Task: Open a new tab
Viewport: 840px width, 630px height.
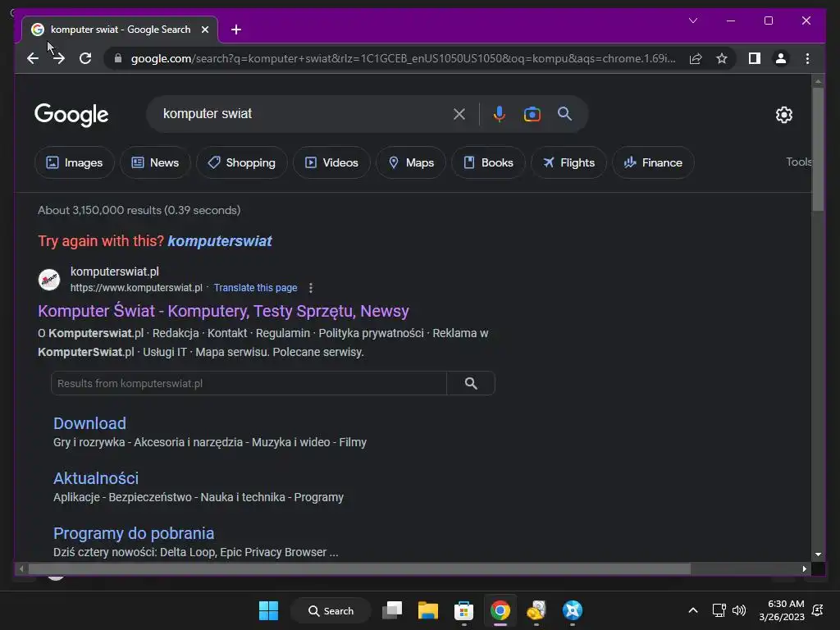Action: [235, 30]
